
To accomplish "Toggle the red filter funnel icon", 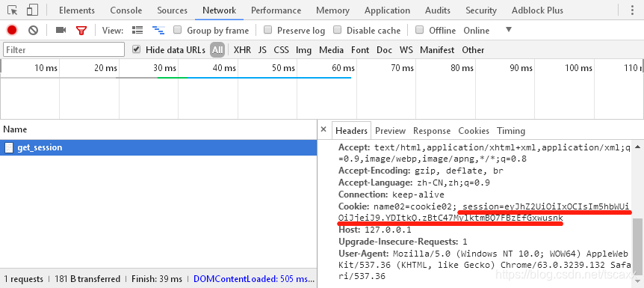I will click(81, 30).
